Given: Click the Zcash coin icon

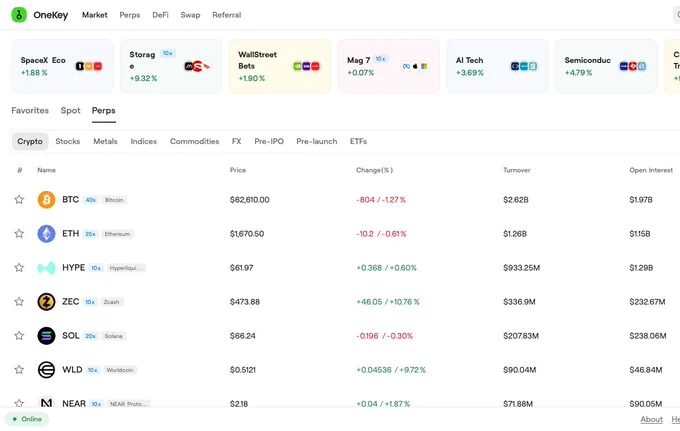Looking at the screenshot, I should [x=46, y=302].
